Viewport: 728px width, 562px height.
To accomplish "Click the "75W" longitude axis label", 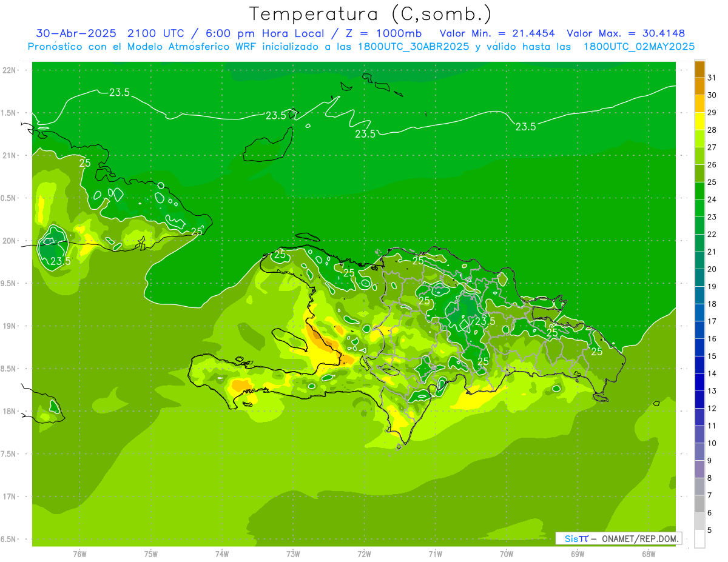I will pyautogui.click(x=151, y=554).
